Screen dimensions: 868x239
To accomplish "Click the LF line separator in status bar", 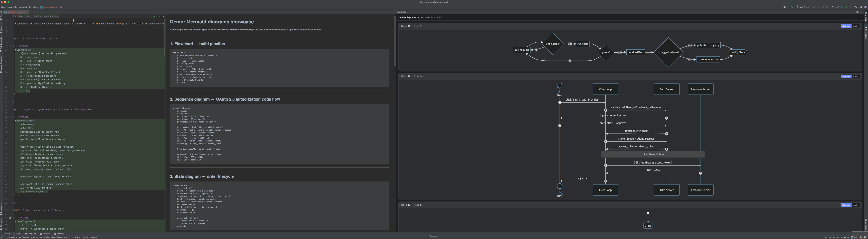I will click(830, 237).
